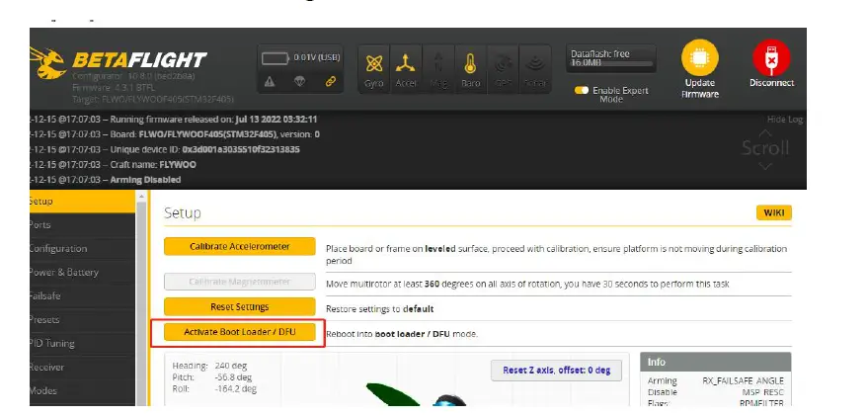Click the battery voltage indicator icon
The width and height of the screenshot is (868, 416).
[276, 57]
